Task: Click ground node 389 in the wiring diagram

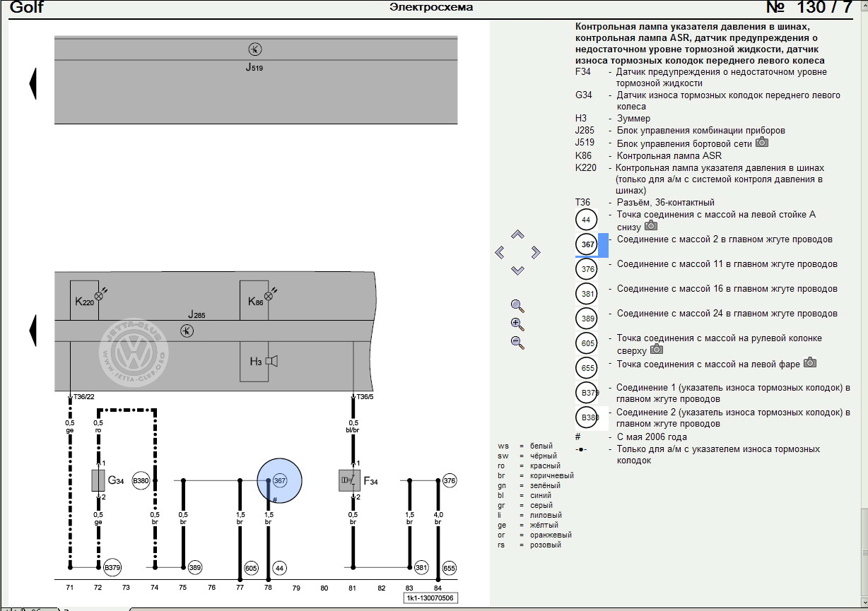Action: pos(195,567)
